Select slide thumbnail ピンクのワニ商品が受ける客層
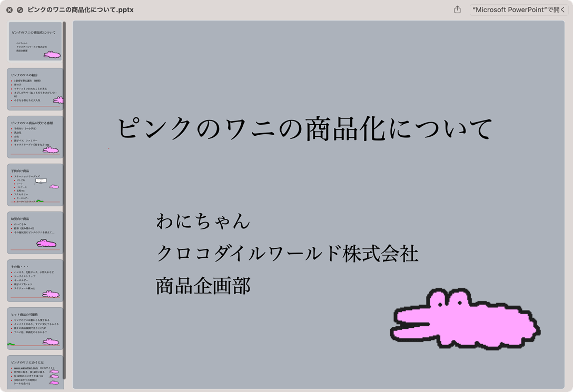The width and height of the screenshot is (573, 392). [35, 137]
